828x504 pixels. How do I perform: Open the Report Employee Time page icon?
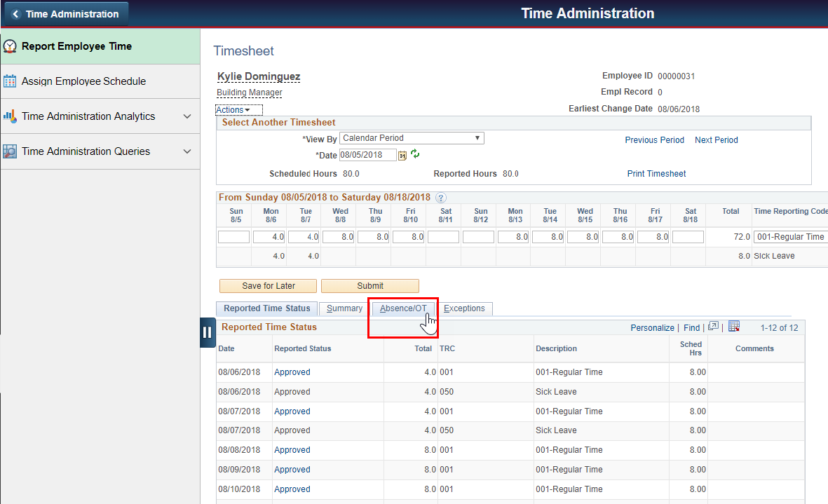pyautogui.click(x=11, y=46)
